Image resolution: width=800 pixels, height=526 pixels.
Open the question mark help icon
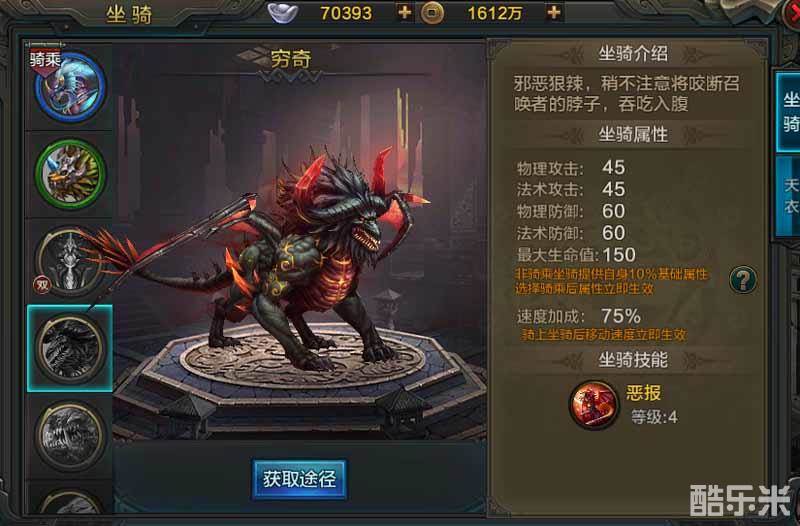tap(742, 280)
